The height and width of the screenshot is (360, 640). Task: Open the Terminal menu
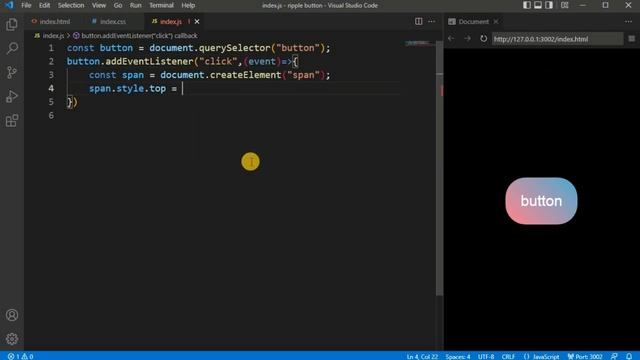pyautogui.click(x=161, y=5)
